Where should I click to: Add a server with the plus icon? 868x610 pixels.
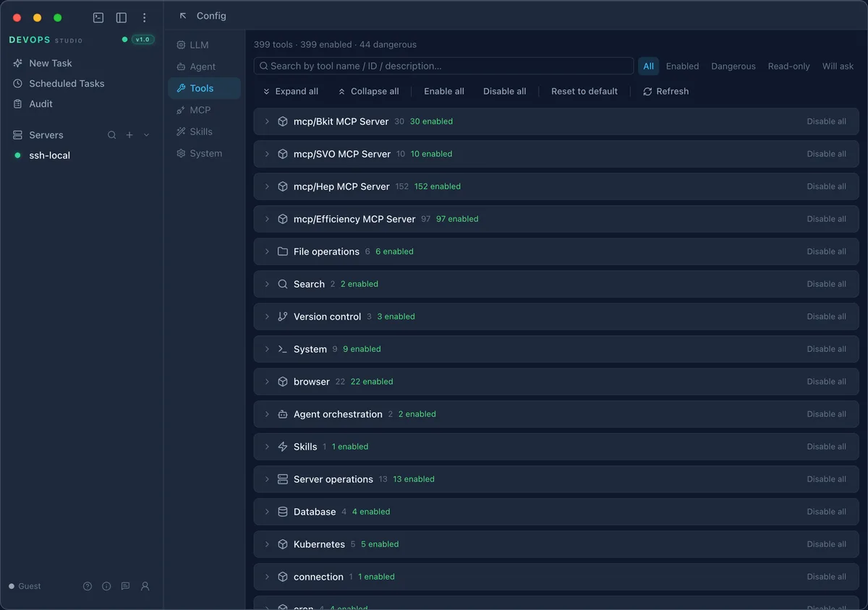point(129,135)
